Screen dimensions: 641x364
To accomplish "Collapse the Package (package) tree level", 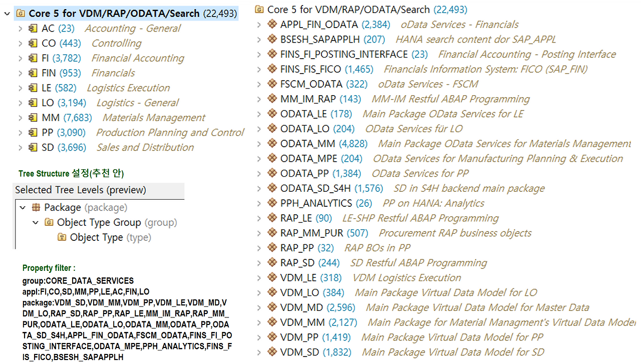I will 23,207.
